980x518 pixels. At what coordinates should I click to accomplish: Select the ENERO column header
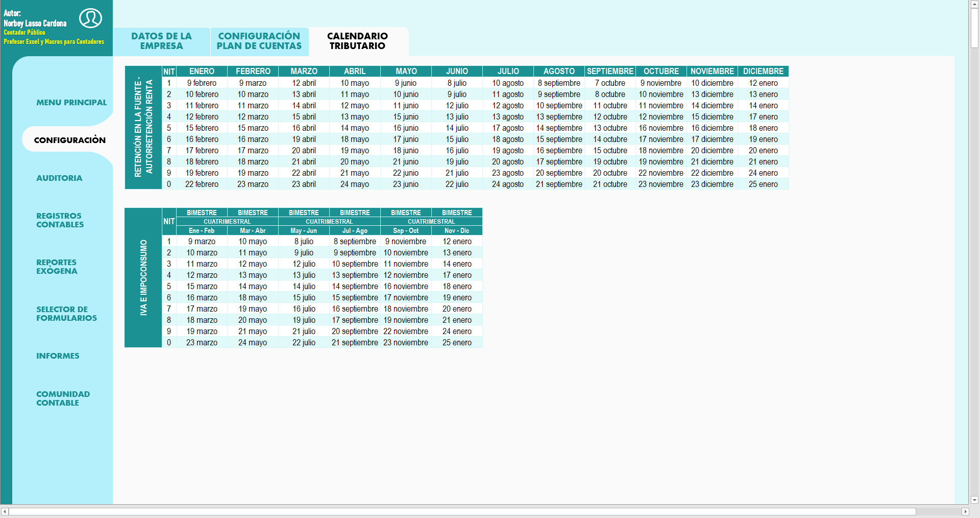(202, 72)
